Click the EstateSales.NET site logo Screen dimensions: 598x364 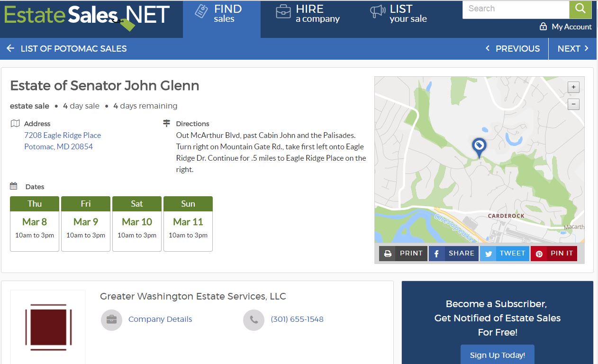coord(87,16)
